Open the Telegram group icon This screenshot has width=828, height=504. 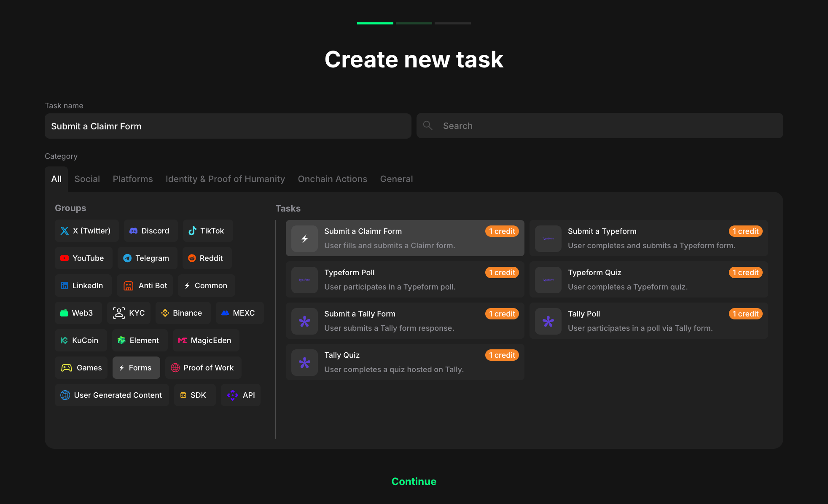click(x=127, y=258)
